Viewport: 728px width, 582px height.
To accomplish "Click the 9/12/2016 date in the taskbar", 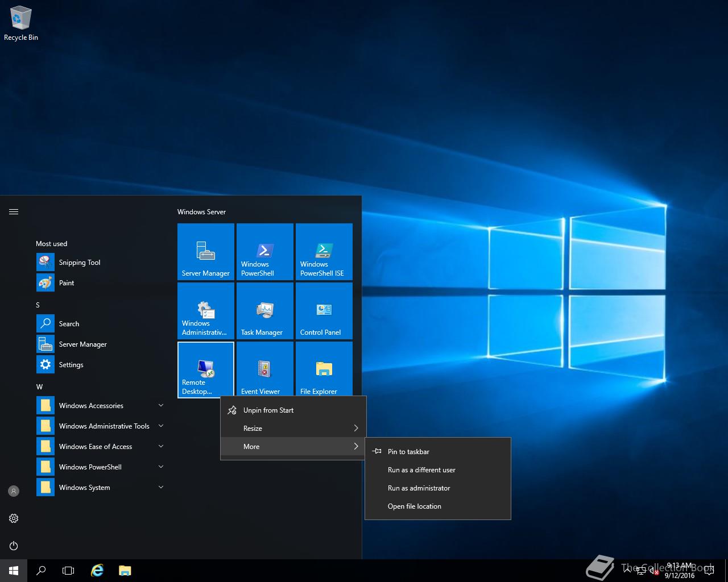I will point(680,575).
